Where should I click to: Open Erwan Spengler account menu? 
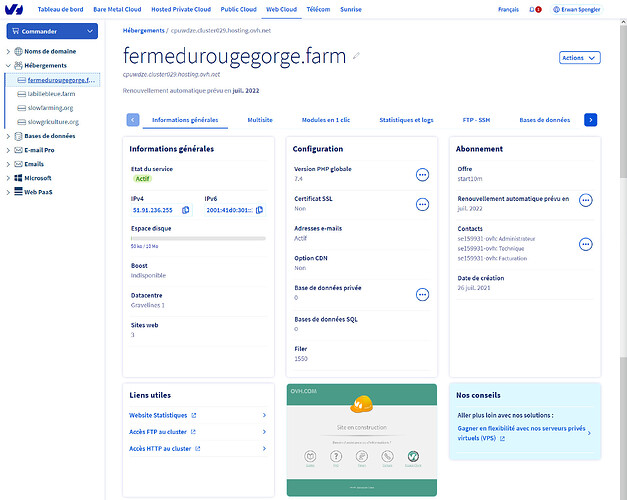click(577, 9)
